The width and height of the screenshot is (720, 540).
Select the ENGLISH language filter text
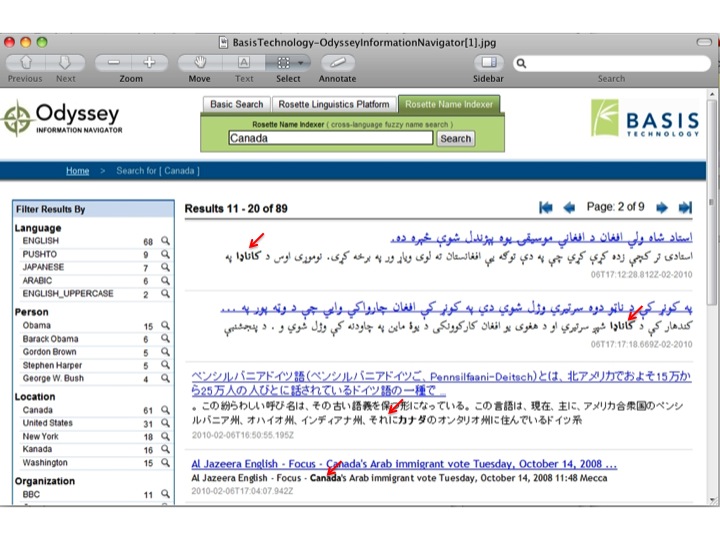click(41, 241)
